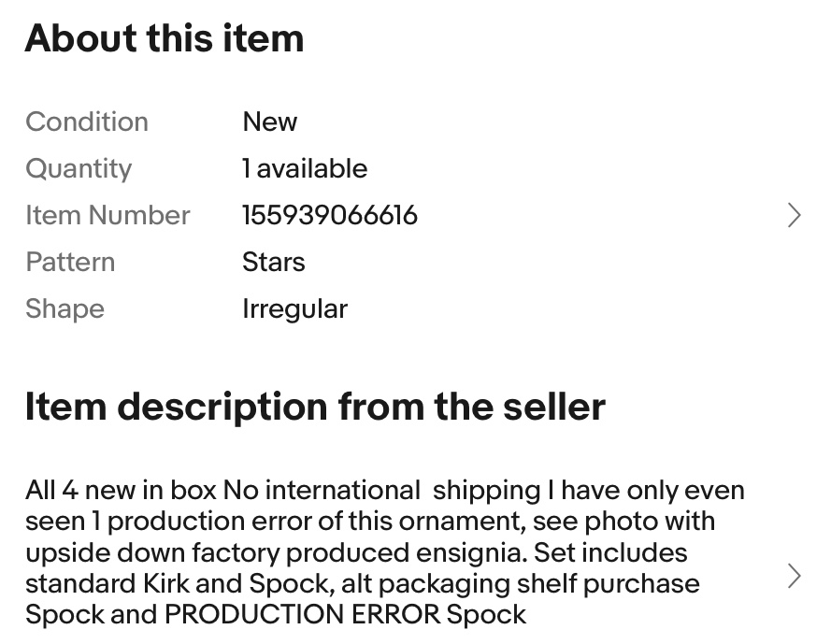Tap the Irregular shape value
This screenshot has height=644, width=831.
pyautogui.click(x=294, y=308)
